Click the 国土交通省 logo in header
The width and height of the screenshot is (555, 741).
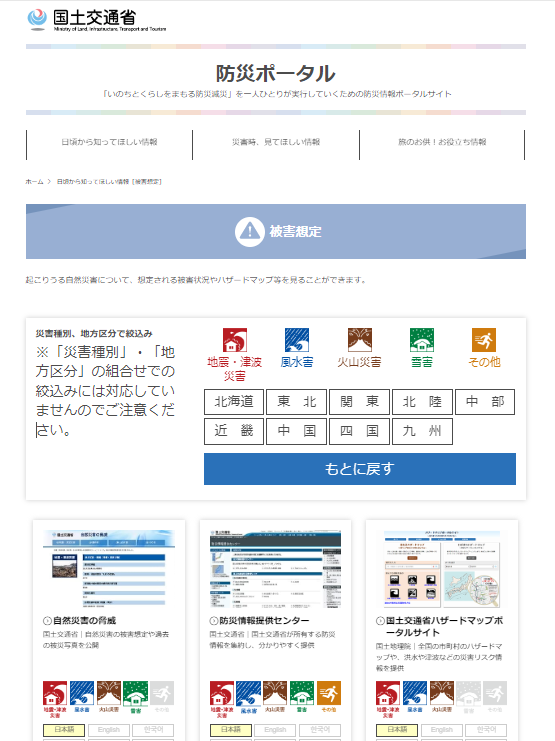pyautogui.click(x=97, y=20)
